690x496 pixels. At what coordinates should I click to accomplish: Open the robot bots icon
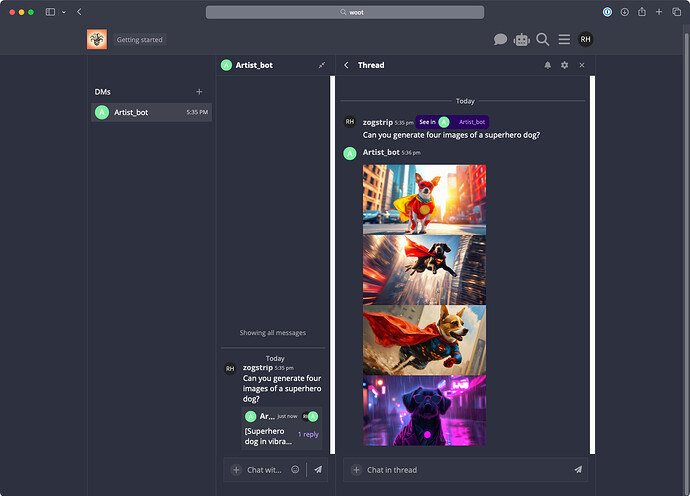(x=521, y=40)
